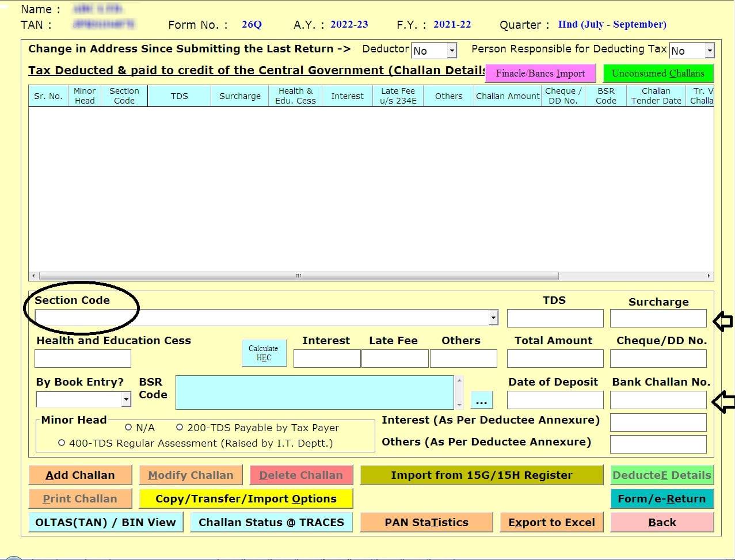The height and width of the screenshot is (560, 735).
Task: Click Export to Excel button
Action: [x=551, y=522]
